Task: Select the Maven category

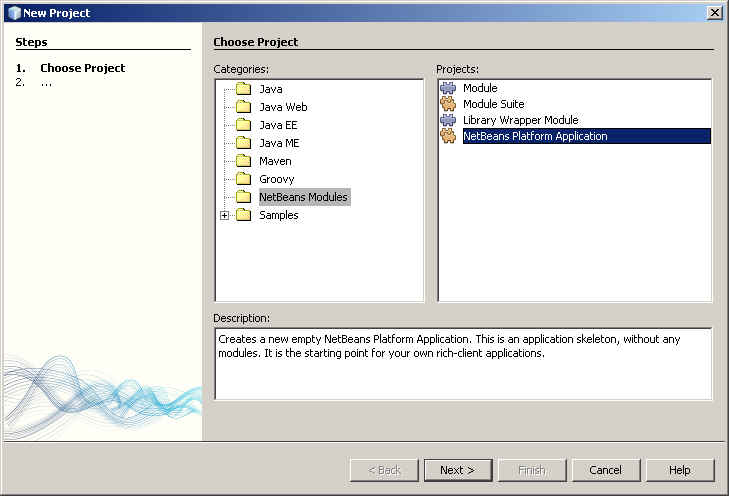Action: [x=275, y=161]
